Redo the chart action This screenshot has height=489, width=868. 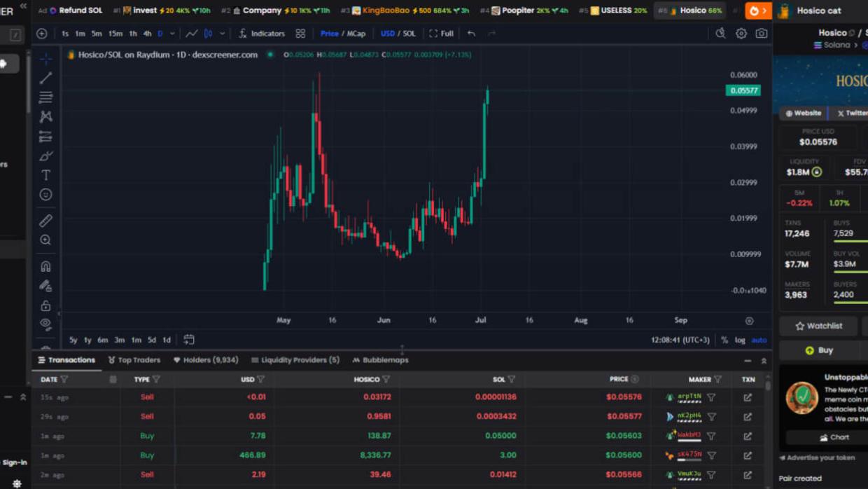tap(491, 34)
